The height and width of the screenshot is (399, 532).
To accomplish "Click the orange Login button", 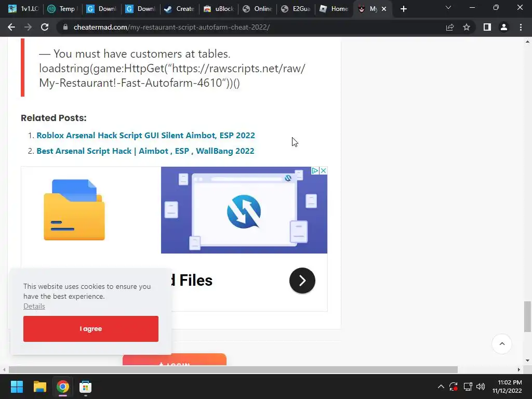I will point(175,360).
